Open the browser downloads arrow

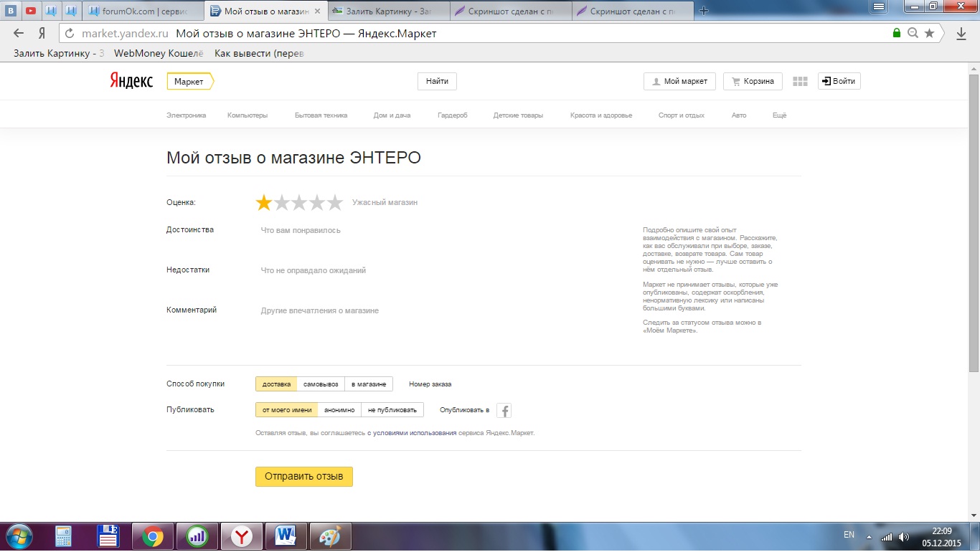pos(961,33)
